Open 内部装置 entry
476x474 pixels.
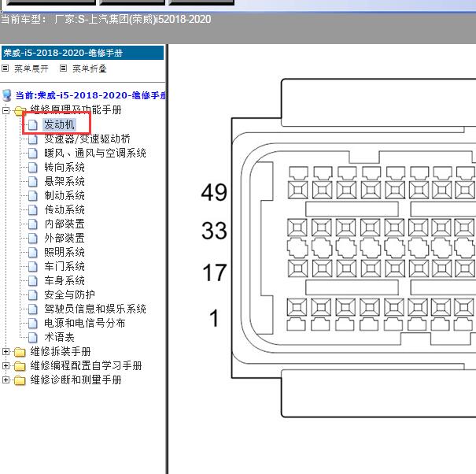(65, 224)
